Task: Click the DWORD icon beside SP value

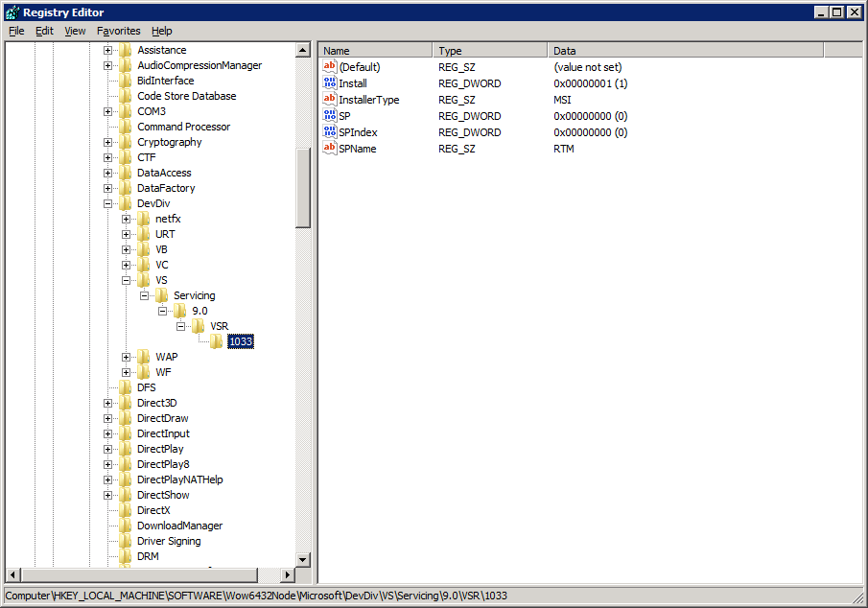Action: 329,116
